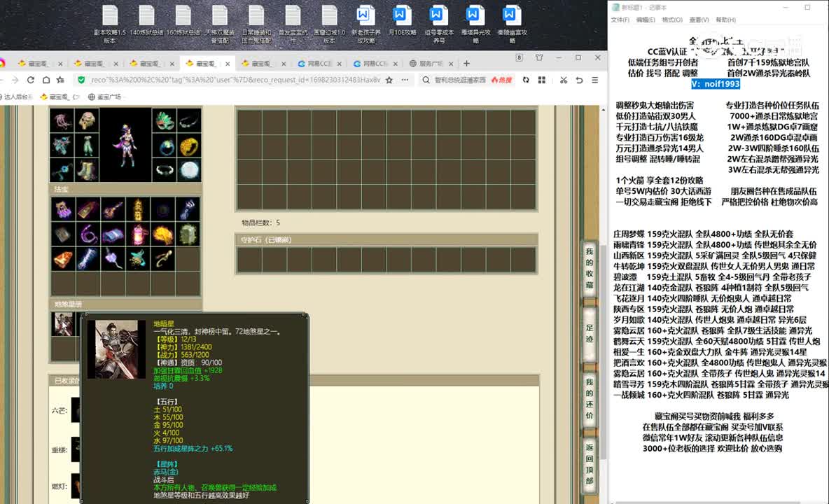Click the character model portrait
The height and width of the screenshot is (504, 829).
[x=125, y=146]
